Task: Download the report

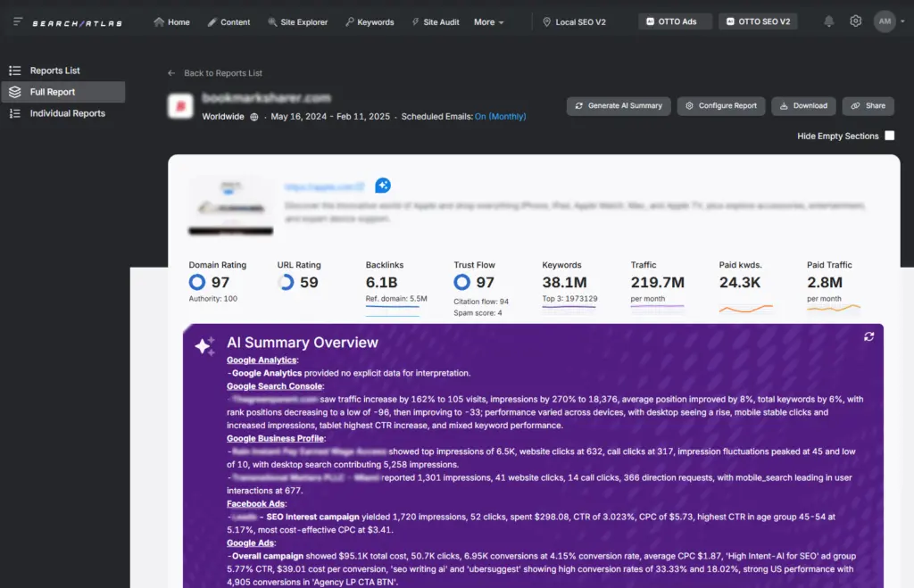Action: tap(803, 106)
